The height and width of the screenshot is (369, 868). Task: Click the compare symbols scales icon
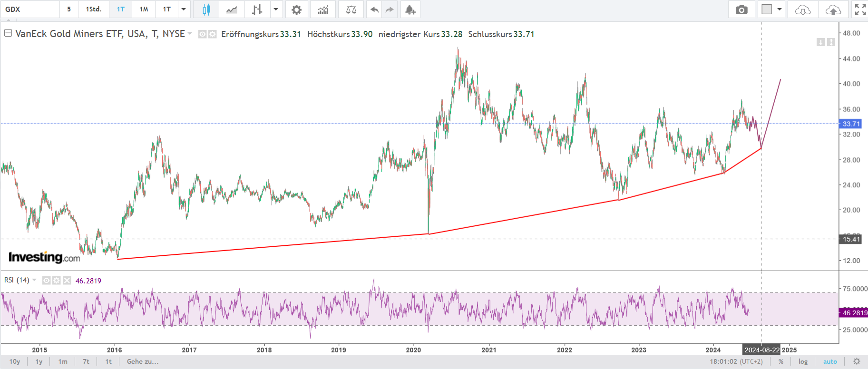pyautogui.click(x=351, y=10)
